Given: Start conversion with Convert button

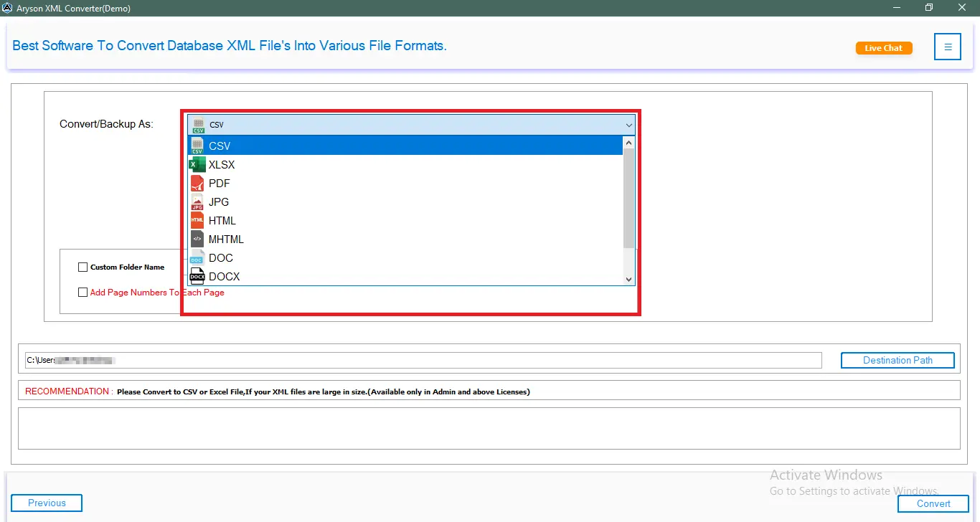Looking at the screenshot, I should point(933,504).
